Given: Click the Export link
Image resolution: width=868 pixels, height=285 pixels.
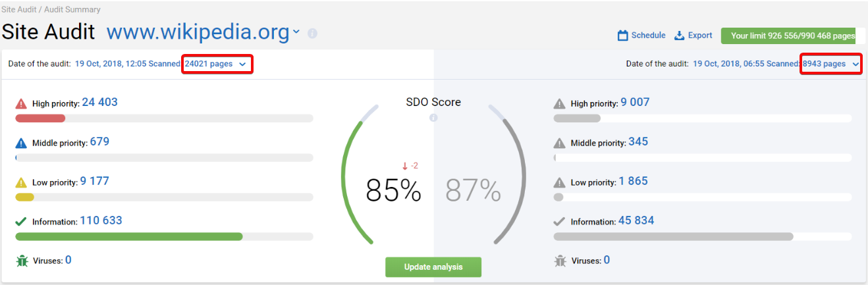Looking at the screenshot, I should pos(700,36).
